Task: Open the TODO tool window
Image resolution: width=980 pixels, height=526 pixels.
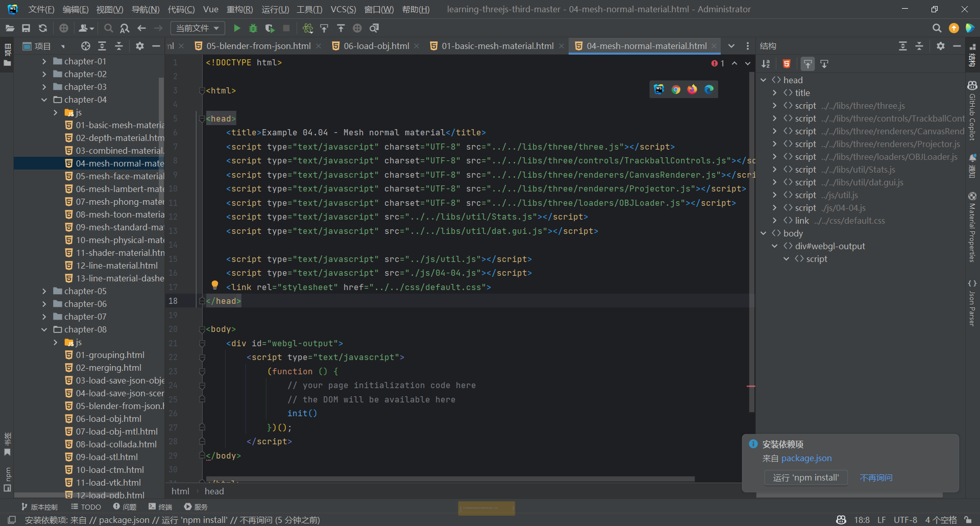Action: click(x=86, y=507)
